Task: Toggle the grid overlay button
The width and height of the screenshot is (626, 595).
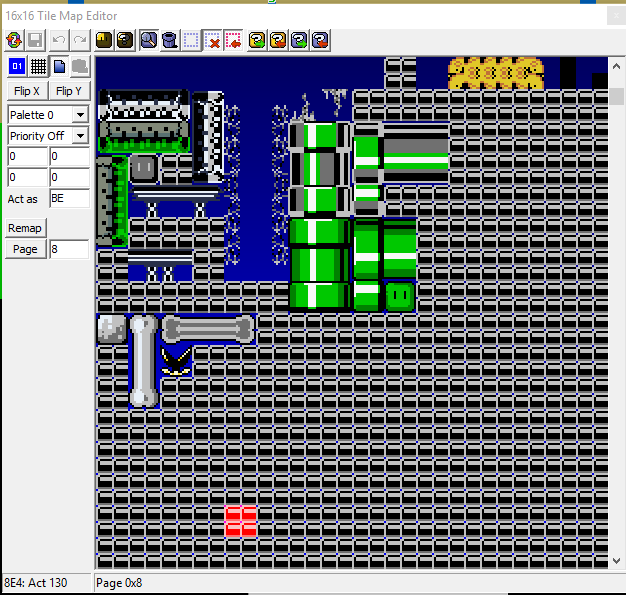Action: tap(38, 66)
